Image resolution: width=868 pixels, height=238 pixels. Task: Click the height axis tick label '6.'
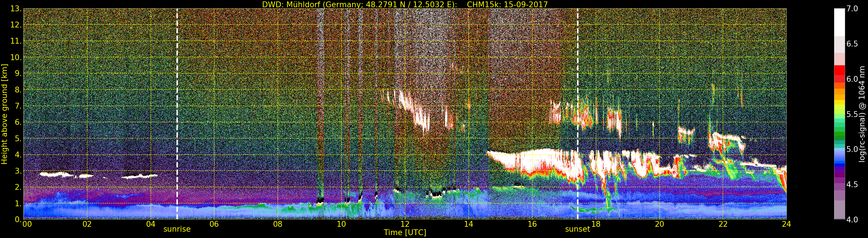click(18, 122)
